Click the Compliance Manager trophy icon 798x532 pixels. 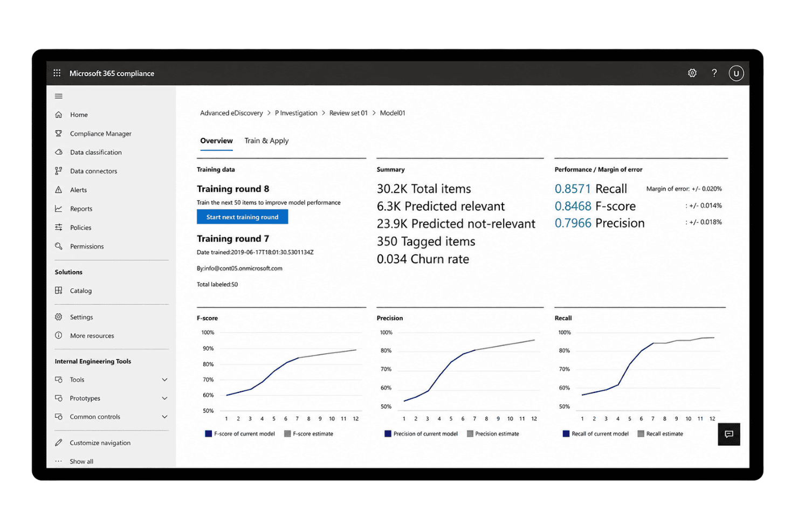click(59, 133)
